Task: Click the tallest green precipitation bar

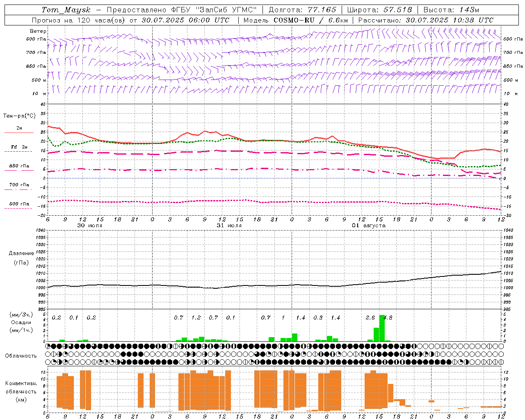Action: [382, 328]
